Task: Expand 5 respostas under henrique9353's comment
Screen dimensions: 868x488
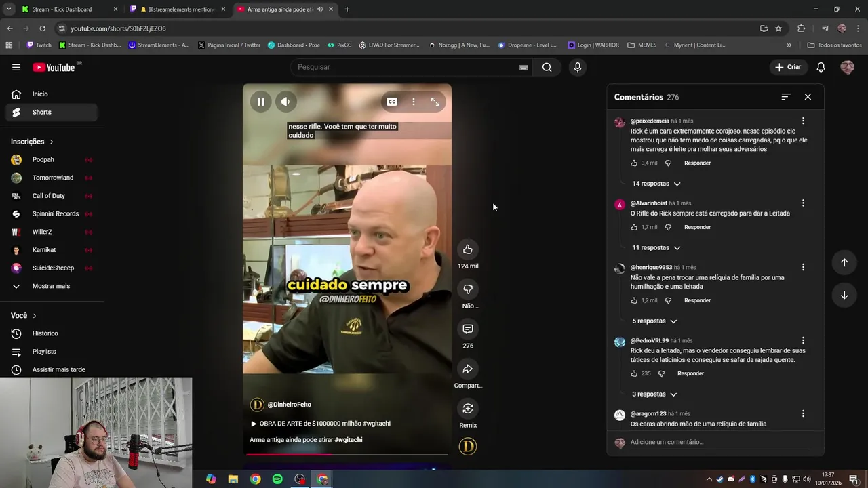Action: (654, 321)
